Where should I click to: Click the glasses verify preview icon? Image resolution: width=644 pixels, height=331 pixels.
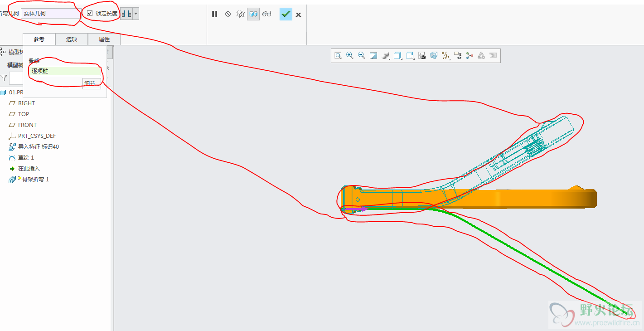[x=266, y=14]
